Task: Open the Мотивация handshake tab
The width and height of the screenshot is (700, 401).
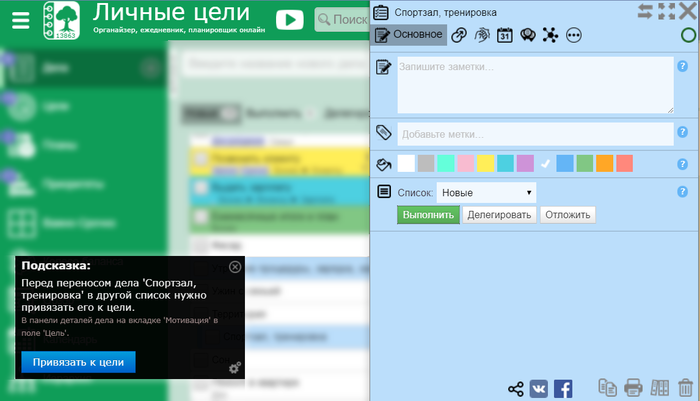Action: coord(482,35)
